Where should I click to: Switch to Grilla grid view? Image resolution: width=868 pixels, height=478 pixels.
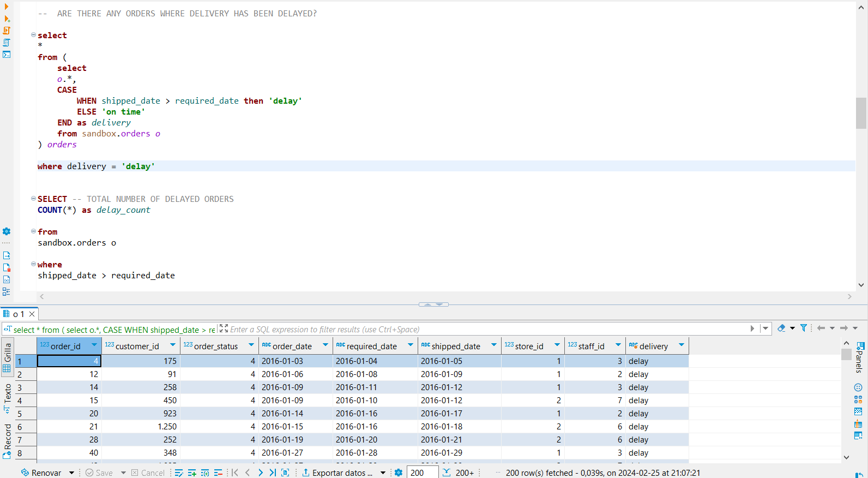point(7,357)
